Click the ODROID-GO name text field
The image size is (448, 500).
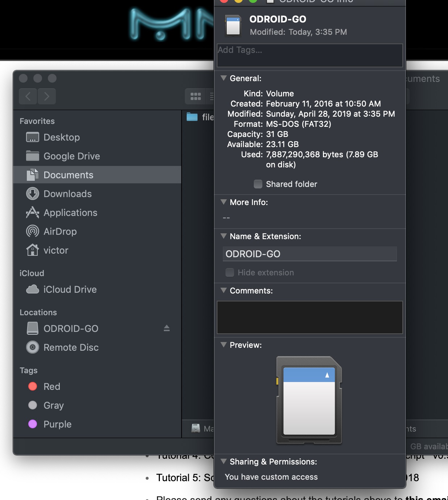pyautogui.click(x=310, y=254)
